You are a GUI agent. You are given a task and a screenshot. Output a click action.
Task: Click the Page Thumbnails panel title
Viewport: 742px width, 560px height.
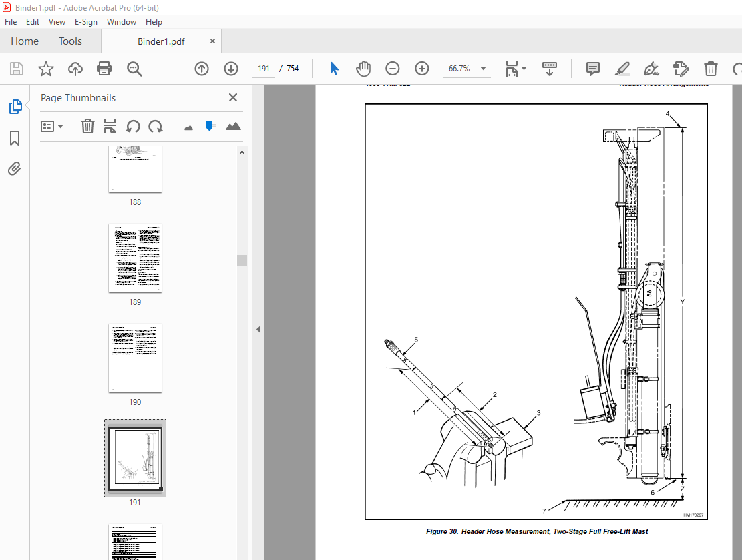tap(78, 98)
